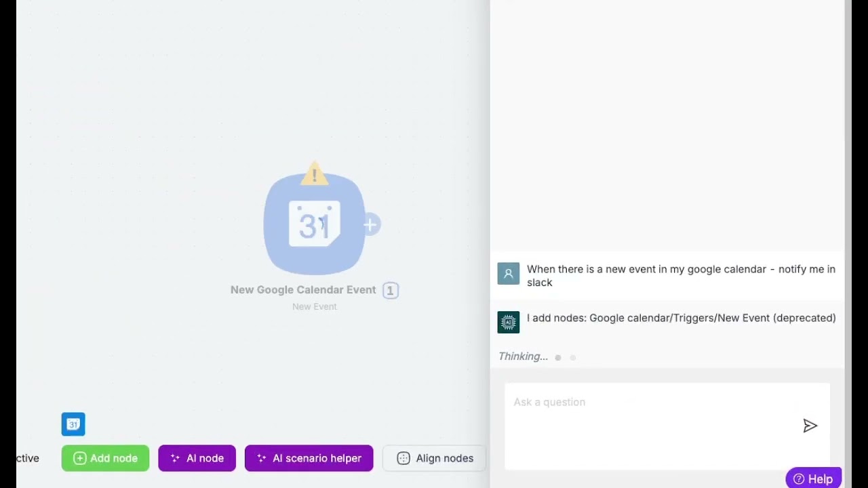The width and height of the screenshot is (868, 488).
Task: Select the New Google Calendar Event label
Action: click(x=303, y=290)
